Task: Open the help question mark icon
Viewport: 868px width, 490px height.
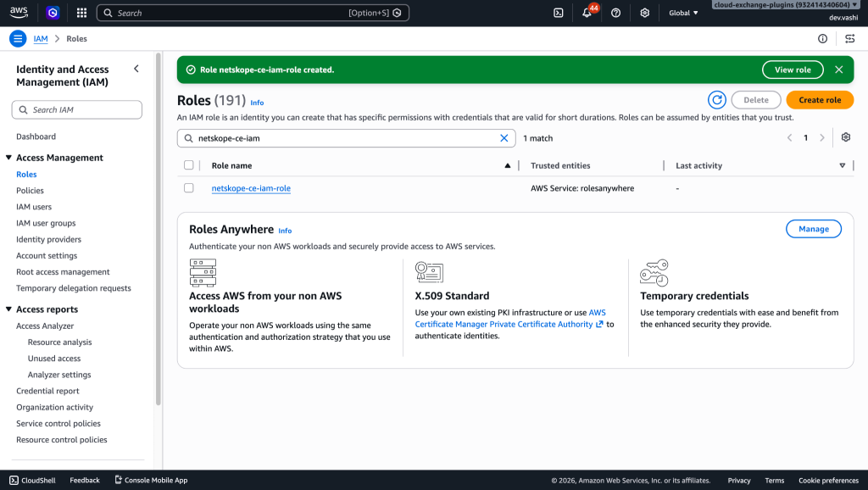Action: tap(615, 13)
